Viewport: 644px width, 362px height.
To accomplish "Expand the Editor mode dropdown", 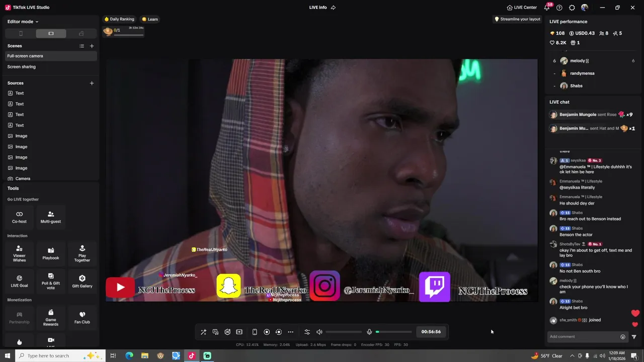I will 23,22.
